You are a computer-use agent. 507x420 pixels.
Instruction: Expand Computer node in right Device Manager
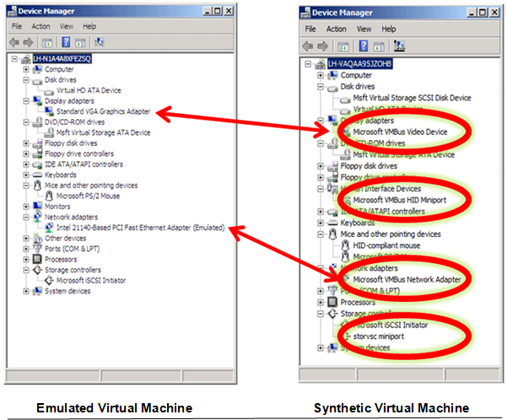pyautogui.click(x=321, y=75)
